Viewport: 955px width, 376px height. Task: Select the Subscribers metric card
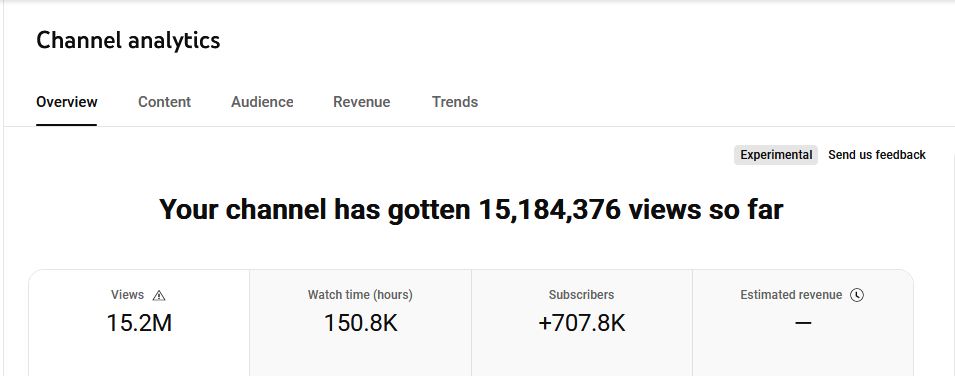[x=582, y=323]
